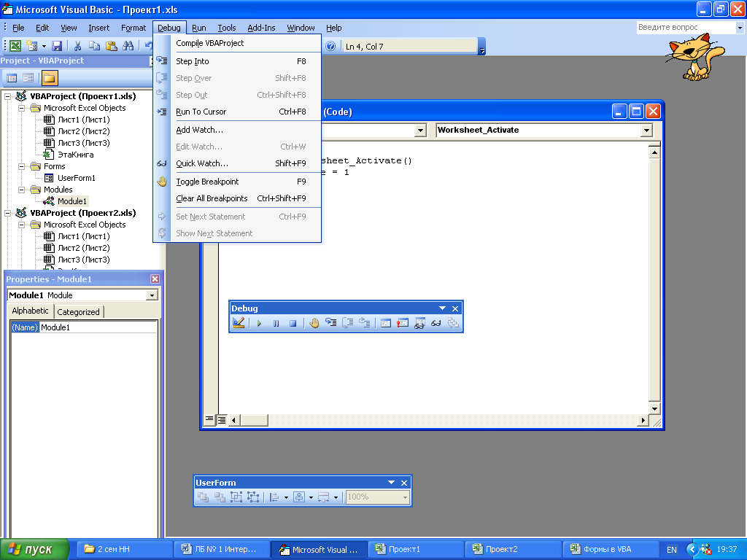
Task: Click Make Width Same Size icon
Action: click(323, 497)
